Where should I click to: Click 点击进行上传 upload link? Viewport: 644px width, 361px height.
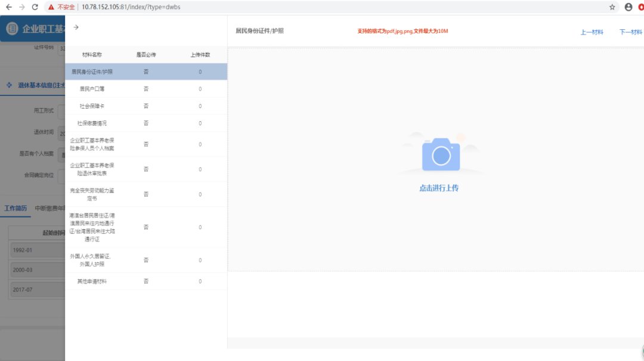tap(439, 188)
